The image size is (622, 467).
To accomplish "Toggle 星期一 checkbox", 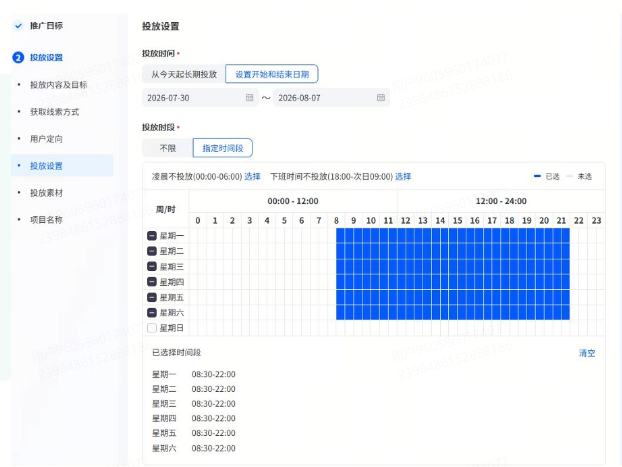I will point(152,236).
